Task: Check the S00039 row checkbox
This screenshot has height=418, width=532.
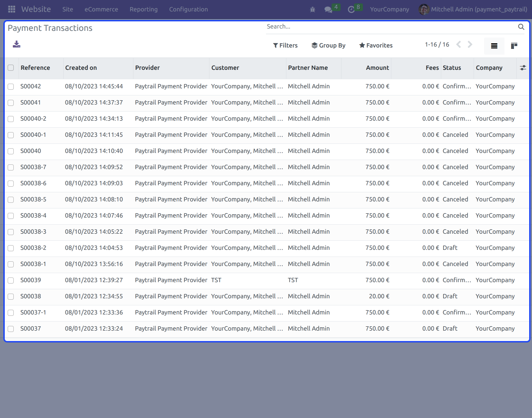Action: [11, 280]
